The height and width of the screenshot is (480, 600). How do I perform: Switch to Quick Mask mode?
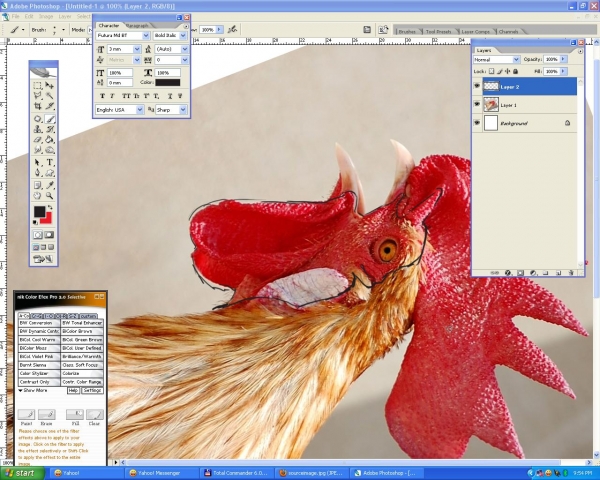[x=49, y=235]
